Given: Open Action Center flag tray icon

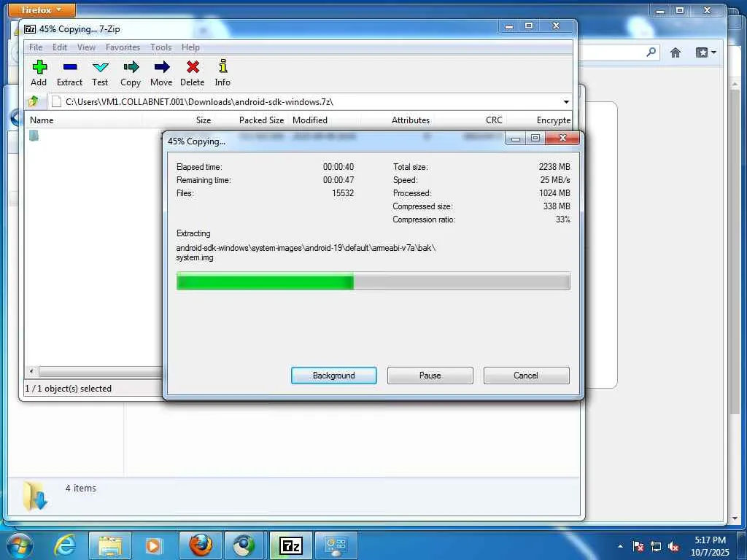Looking at the screenshot, I should coord(638,547).
